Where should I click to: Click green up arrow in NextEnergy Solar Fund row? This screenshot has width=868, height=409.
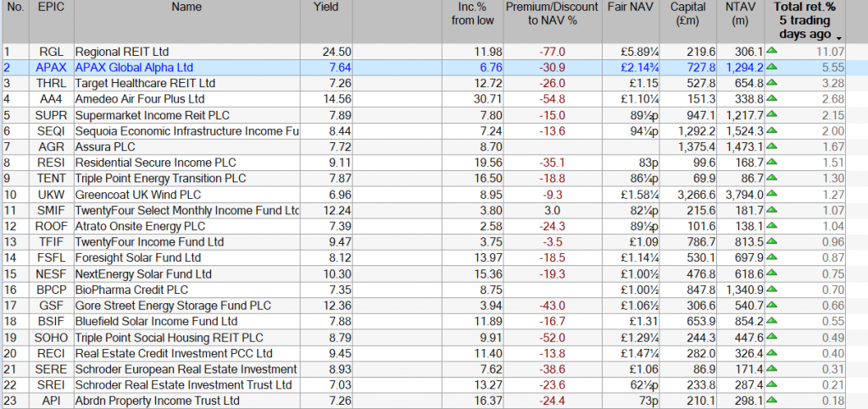tap(771, 274)
